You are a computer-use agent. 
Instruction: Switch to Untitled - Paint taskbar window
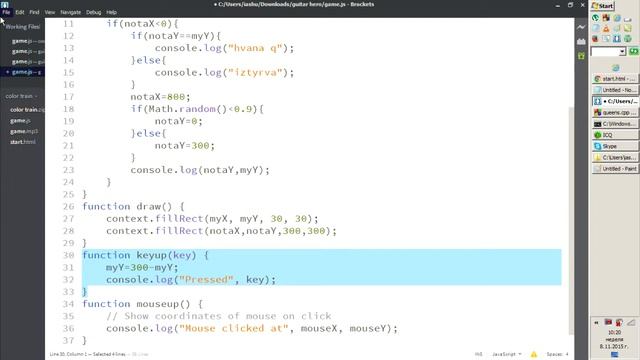point(615,169)
